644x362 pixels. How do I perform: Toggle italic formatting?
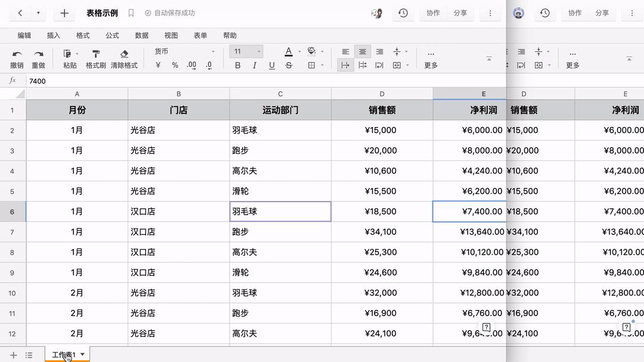tap(254, 65)
